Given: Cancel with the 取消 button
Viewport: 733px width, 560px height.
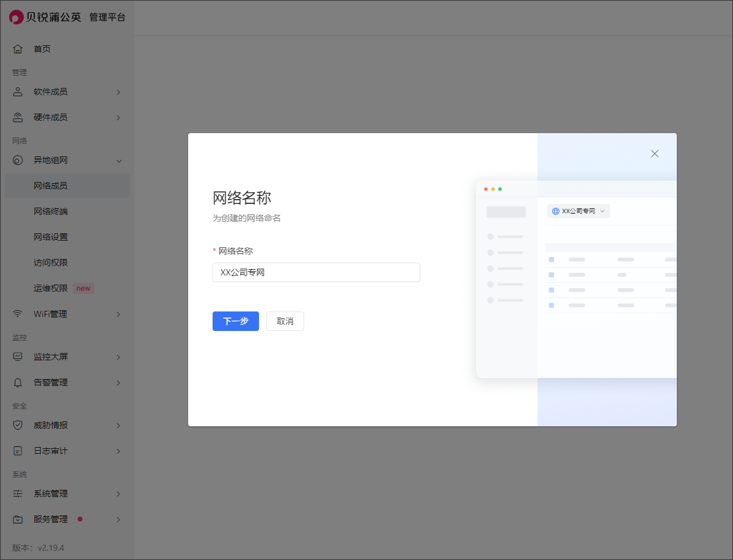Looking at the screenshot, I should point(285,321).
